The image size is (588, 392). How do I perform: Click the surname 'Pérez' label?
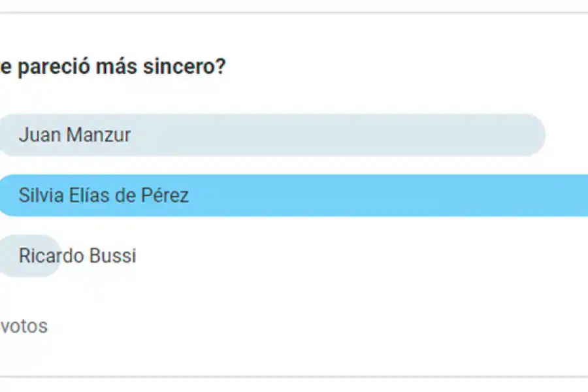tap(165, 195)
